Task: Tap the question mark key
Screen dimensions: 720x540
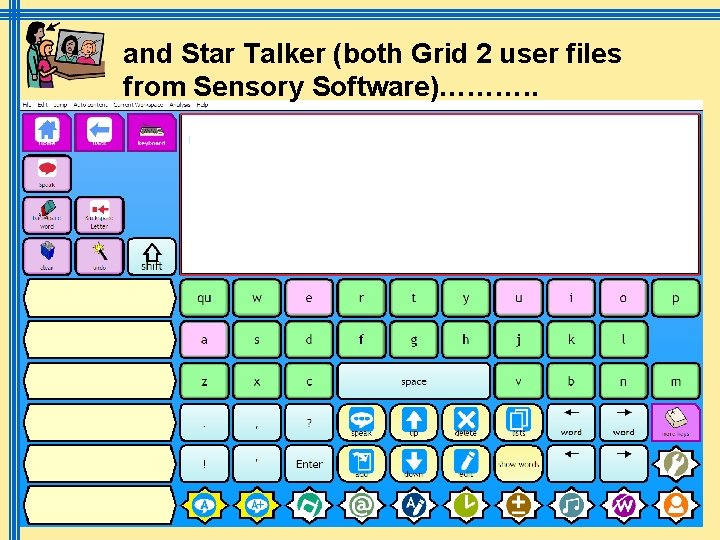Action: (x=309, y=422)
